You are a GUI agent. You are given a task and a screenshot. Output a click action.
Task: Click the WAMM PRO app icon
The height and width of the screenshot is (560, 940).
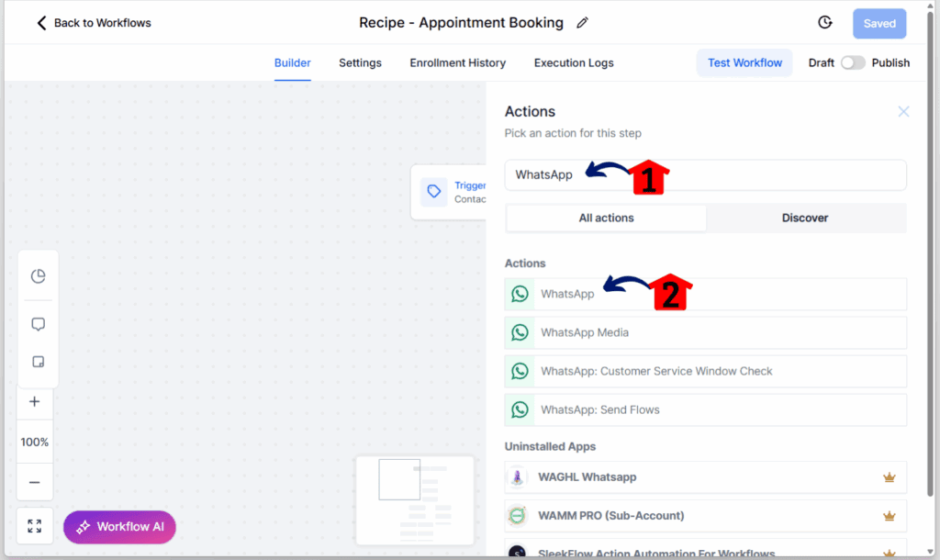pos(517,516)
